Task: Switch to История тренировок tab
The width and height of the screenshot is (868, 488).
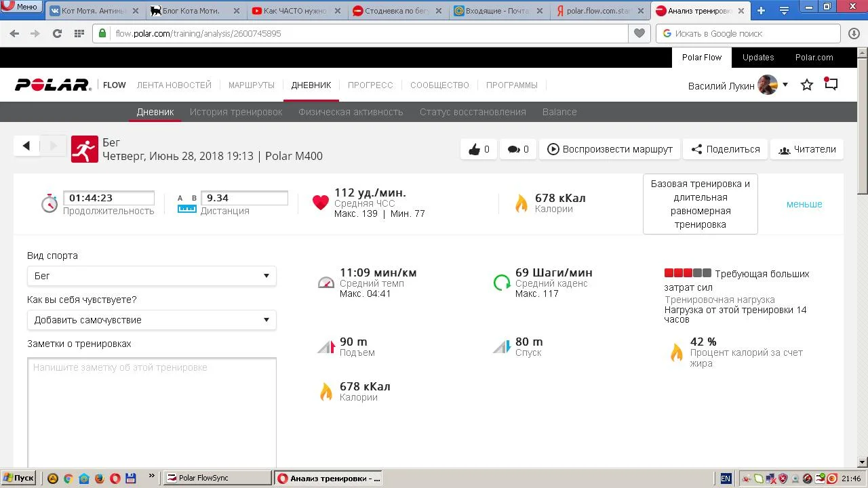Action: click(x=236, y=112)
